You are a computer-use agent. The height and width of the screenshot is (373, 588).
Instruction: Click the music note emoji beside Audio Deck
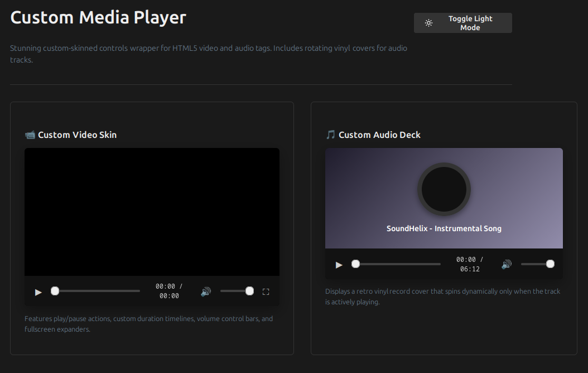[x=330, y=135]
